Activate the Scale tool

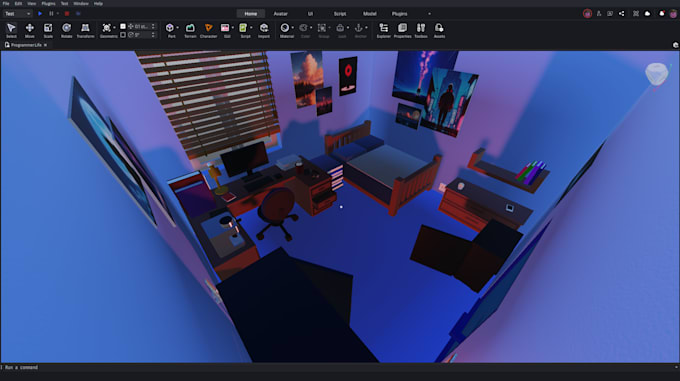pyautogui.click(x=48, y=30)
